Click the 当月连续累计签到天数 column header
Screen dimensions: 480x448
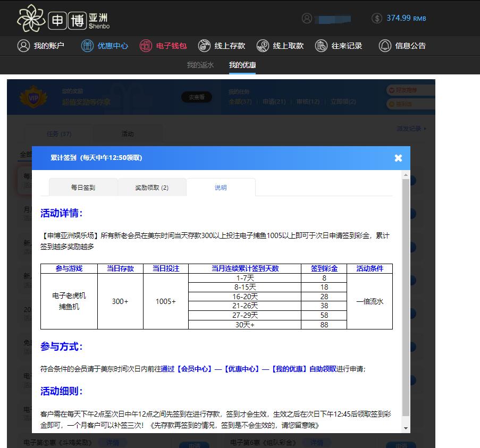click(x=245, y=268)
